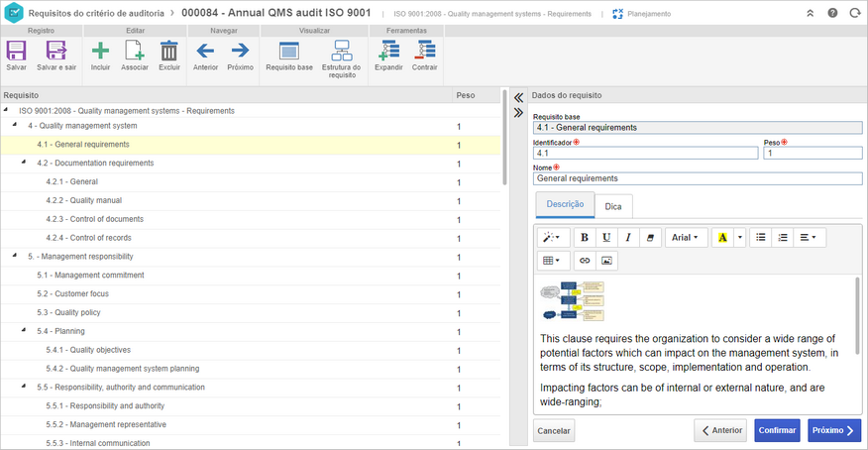
Task: Click the blue Próximo button
Action: (834, 430)
